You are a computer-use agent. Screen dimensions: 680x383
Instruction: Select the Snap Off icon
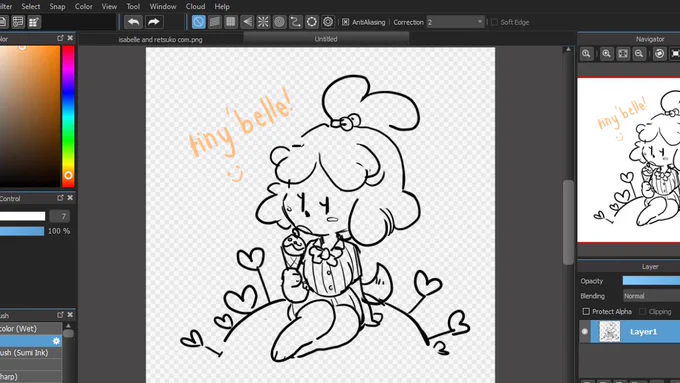199,22
